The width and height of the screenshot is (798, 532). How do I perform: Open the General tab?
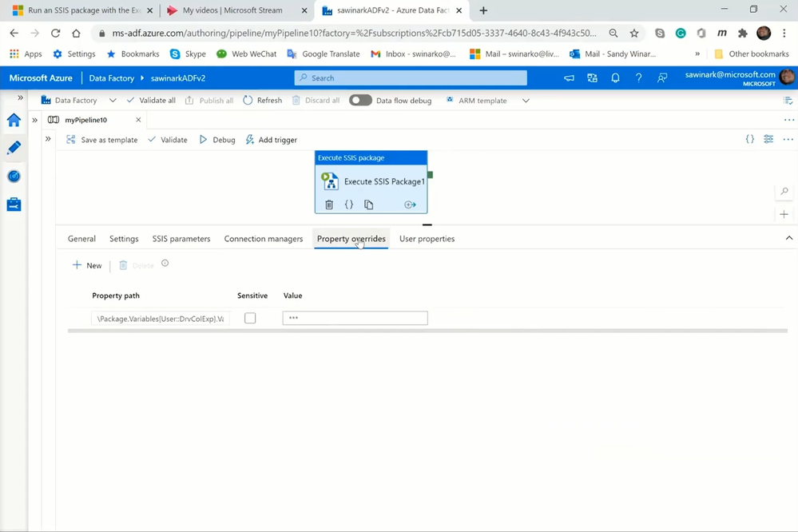81,239
